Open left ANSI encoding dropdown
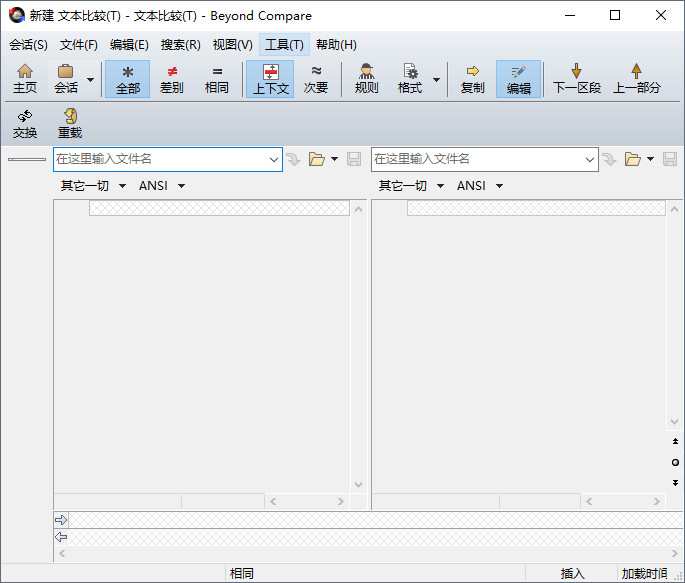Image resolution: width=685 pixels, height=583 pixels. (162, 186)
